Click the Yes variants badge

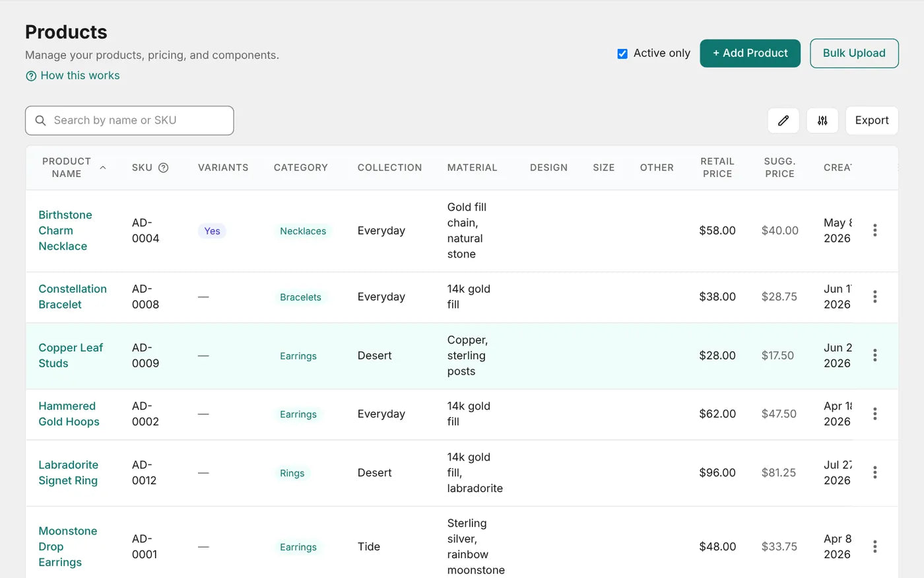pos(212,231)
